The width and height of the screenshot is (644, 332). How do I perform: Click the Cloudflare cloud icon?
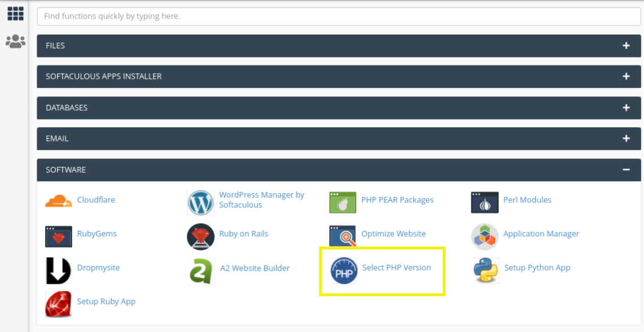(59, 201)
